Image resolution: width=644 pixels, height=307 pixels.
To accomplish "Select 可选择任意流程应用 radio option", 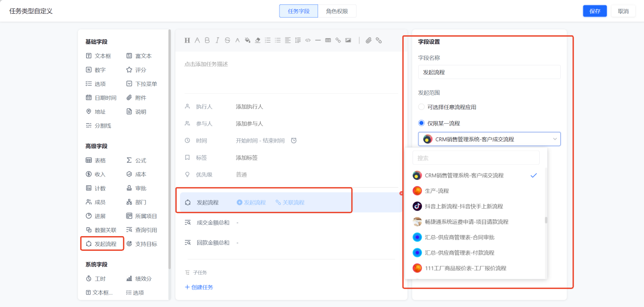I will (421, 107).
